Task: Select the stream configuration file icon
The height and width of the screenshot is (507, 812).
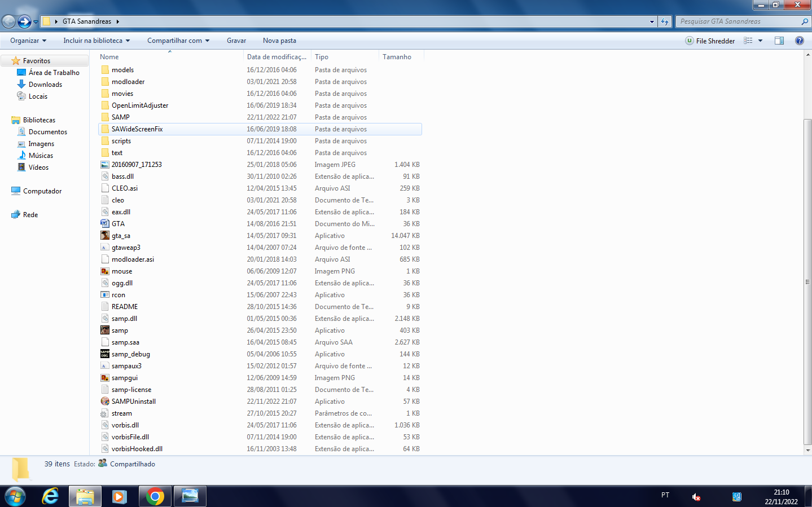Action: pyautogui.click(x=105, y=413)
